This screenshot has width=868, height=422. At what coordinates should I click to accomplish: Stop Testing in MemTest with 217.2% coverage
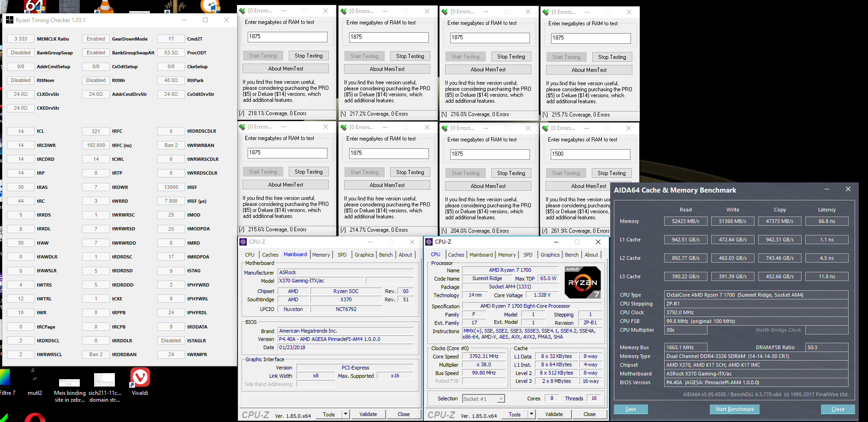410,56
